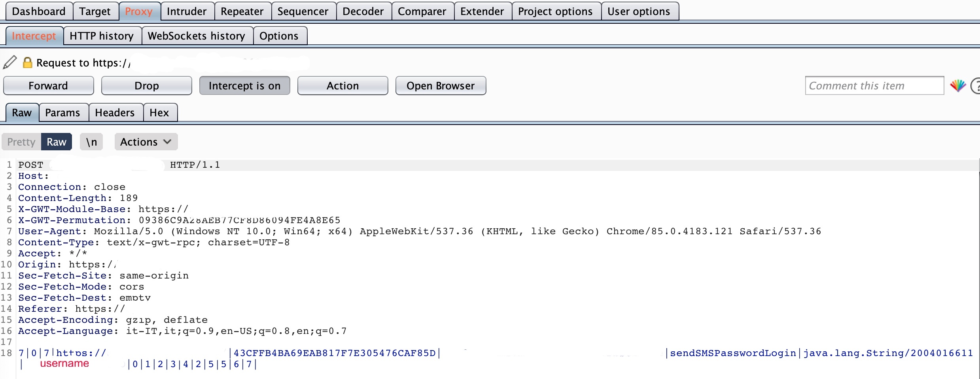The width and height of the screenshot is (980, 379).
Task: Click the padlock HTTPS icon
Action: coord(27,63)
